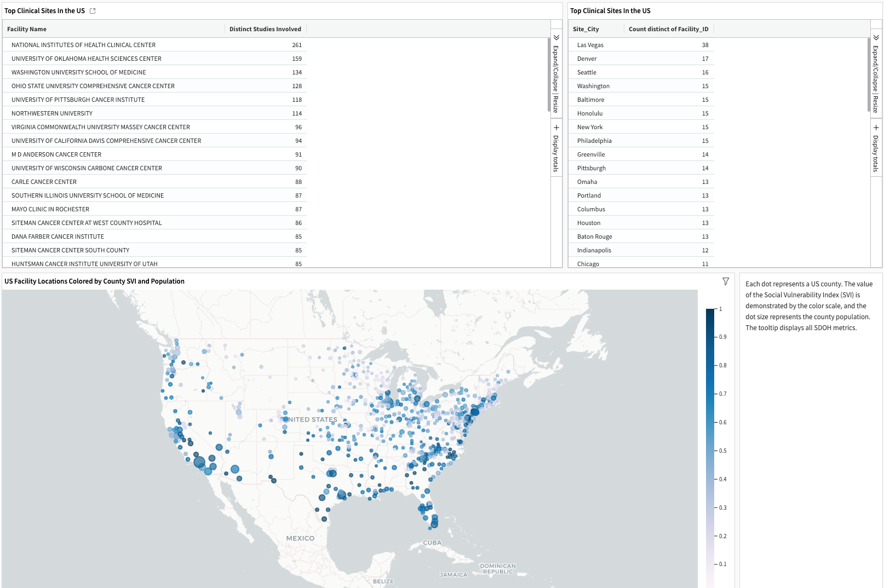Collapse the left table's side panel with the chevron
884x588 pixels.
click(x=556, y=38)
